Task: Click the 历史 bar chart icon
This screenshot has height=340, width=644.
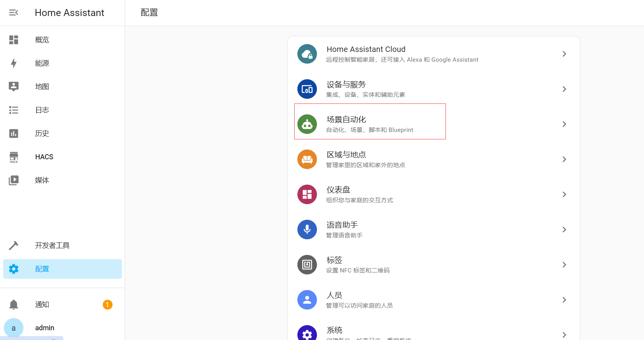Action: click(x=14, y=134)
